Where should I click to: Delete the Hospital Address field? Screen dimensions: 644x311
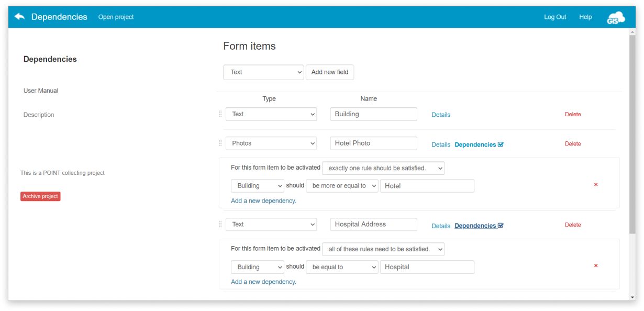[573, 225]
